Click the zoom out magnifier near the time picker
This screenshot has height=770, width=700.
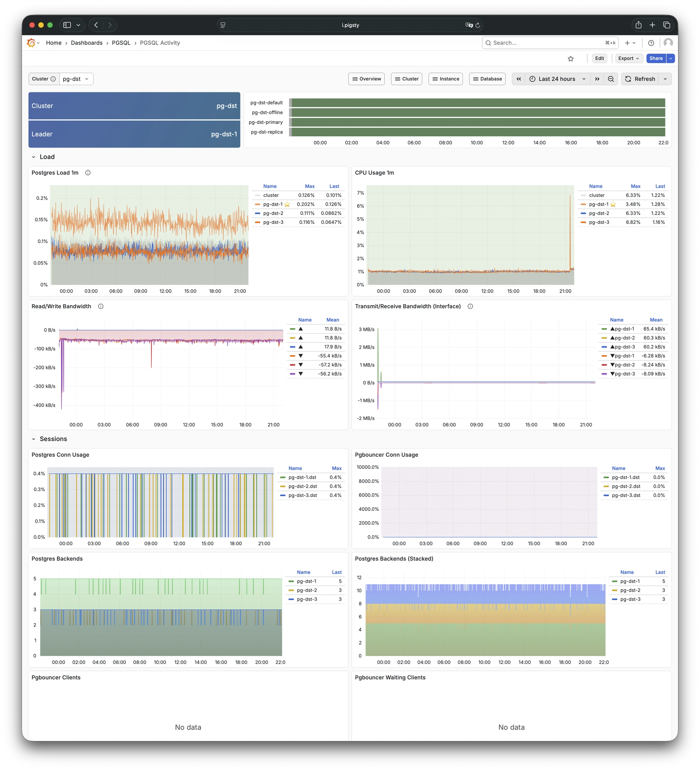[x=611, y=79]
